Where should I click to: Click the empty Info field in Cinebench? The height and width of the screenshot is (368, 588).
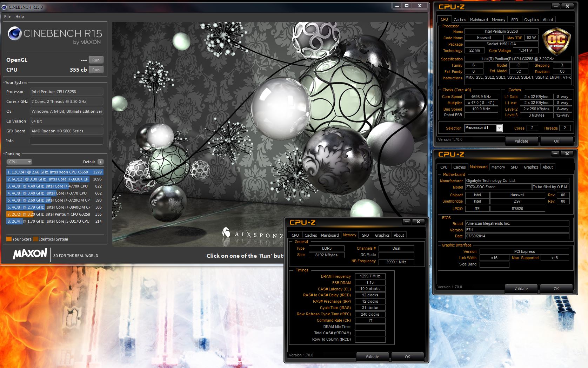tap(67, 141)
